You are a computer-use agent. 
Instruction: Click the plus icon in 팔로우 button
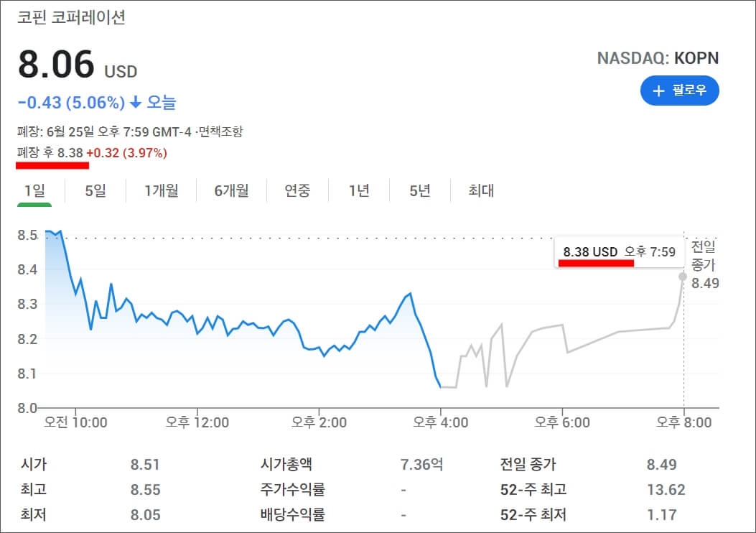pyautogui.click(x=658, y=91)
